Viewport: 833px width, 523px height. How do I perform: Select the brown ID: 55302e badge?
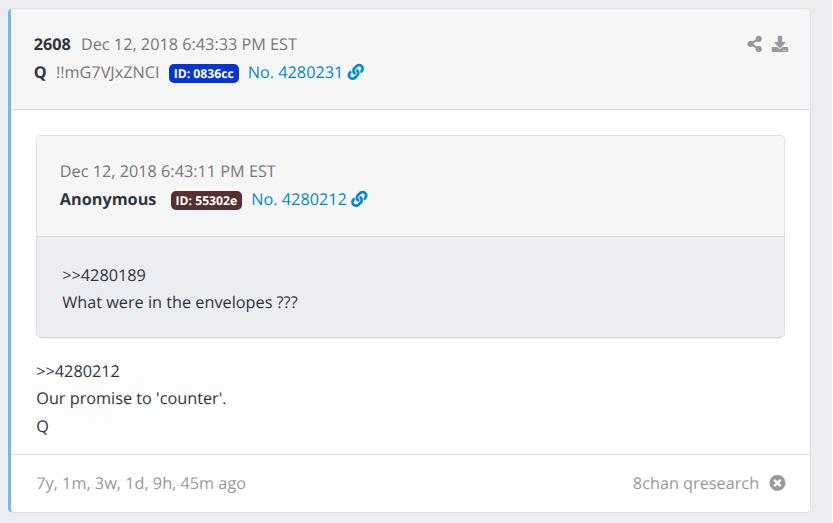pyautogui.click(x=207, y=200)
